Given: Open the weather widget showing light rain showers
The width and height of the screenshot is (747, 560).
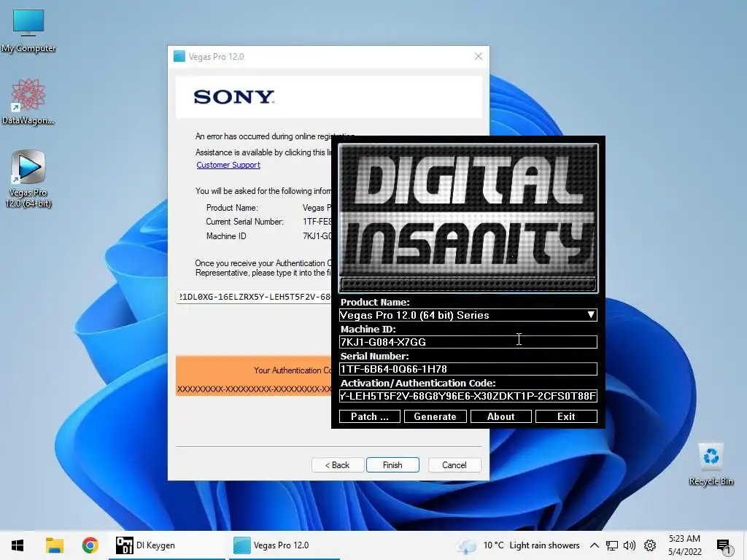Looking at the screenshot, I should 519,545.
